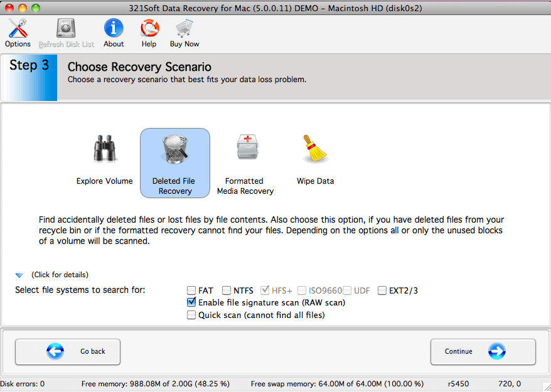Select the Explore Volume binoculars icon
Viewport: 551px width, 392px height.
[x=105, y=149]
